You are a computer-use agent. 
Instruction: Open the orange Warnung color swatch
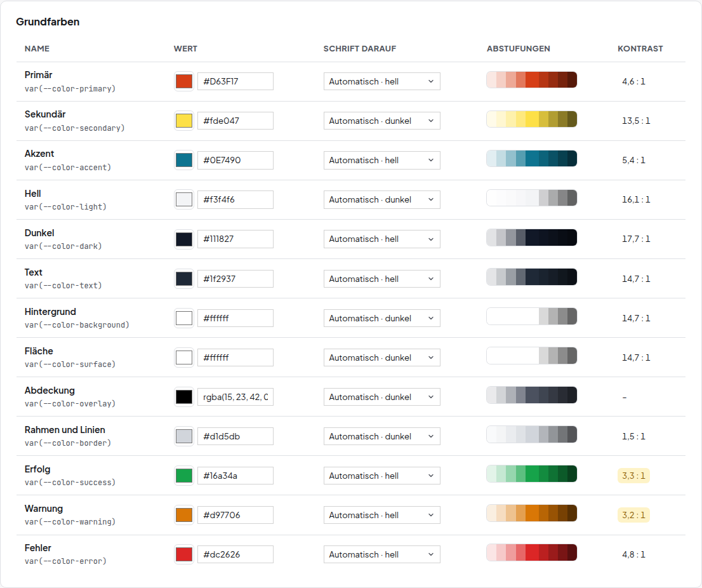coord(184,515)
